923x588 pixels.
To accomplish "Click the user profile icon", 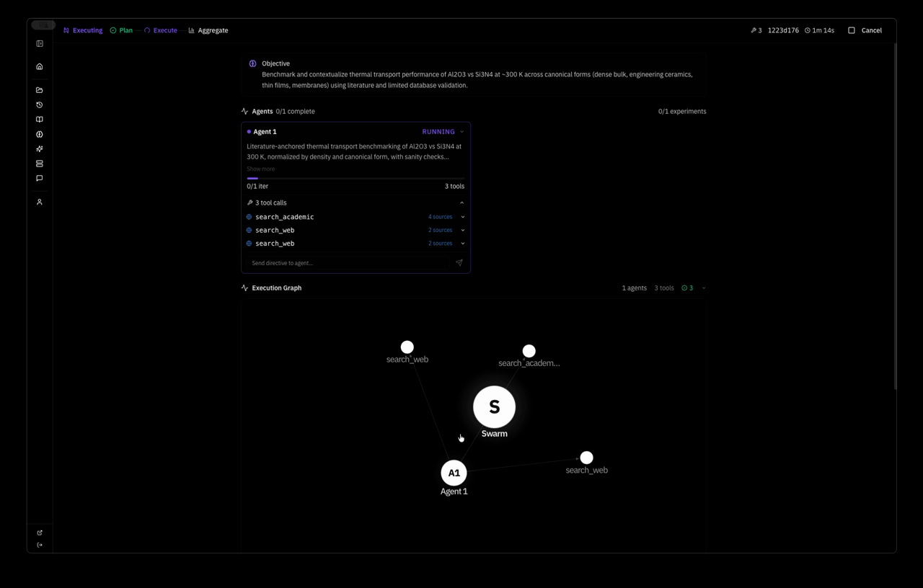I will coord(40,202).
